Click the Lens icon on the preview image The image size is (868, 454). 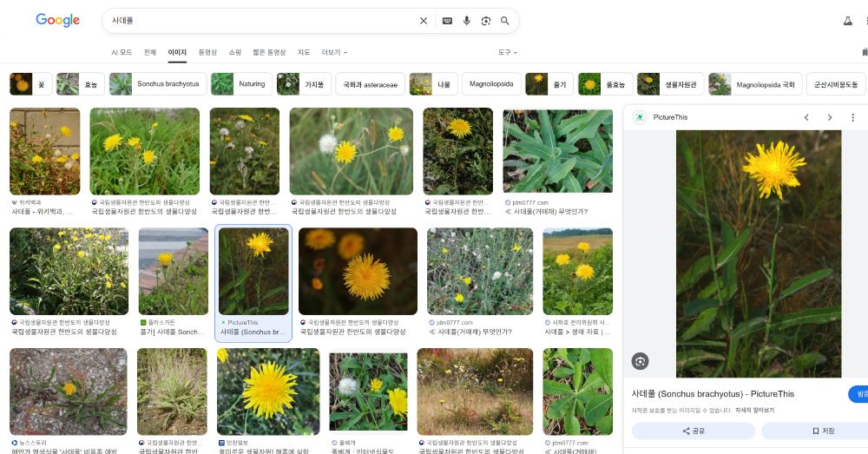tap(640, 361)
